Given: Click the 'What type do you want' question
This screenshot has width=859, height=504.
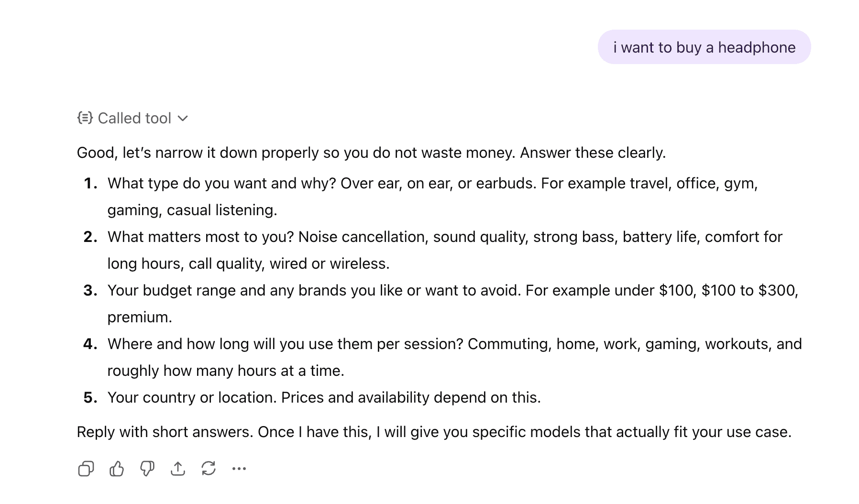Looking at the screenshot, I should coord(222,183).
